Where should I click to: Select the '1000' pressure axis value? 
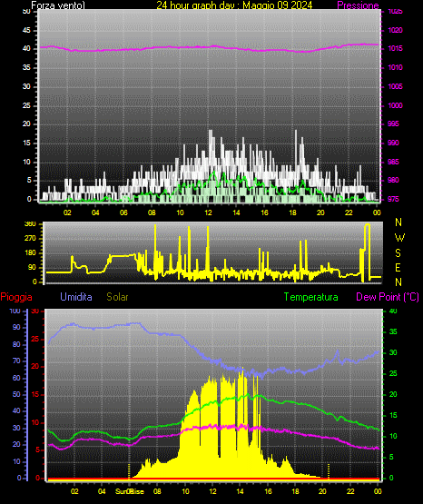396,105
